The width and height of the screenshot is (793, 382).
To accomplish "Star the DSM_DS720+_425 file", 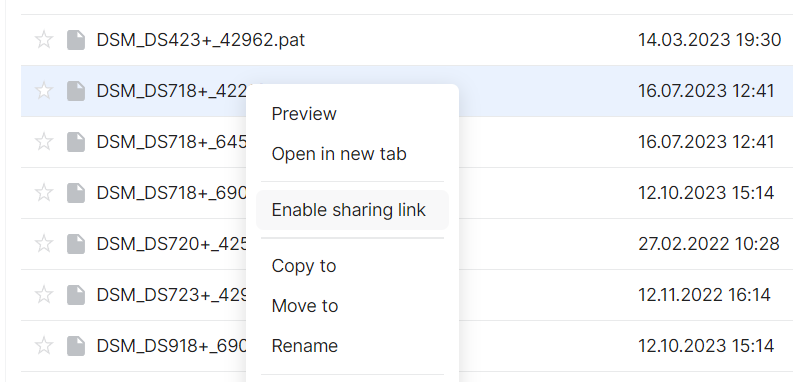I will click(x=44, y=244).
